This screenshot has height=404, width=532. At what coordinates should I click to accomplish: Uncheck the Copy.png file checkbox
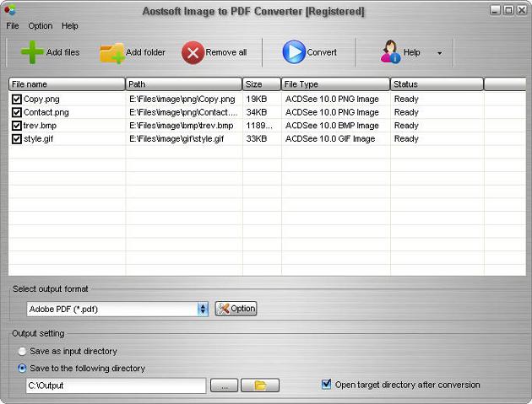tap(17, 99)
